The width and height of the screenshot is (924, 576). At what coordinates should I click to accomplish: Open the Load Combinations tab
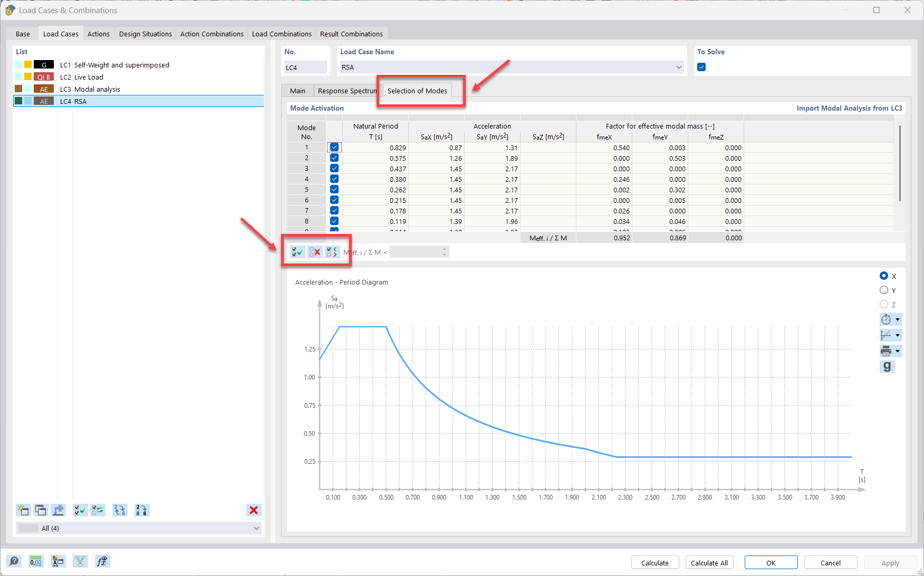tap(282, 34)
